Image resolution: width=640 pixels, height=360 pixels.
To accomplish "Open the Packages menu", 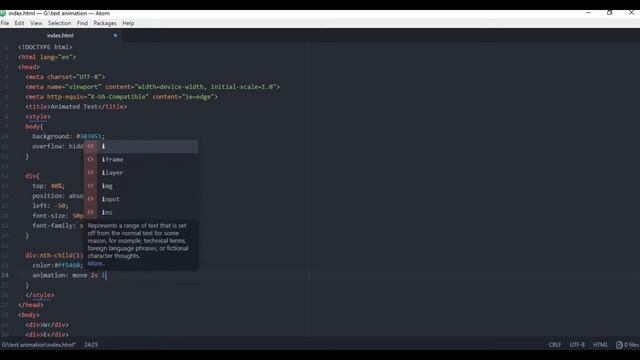I will point(104,23).
